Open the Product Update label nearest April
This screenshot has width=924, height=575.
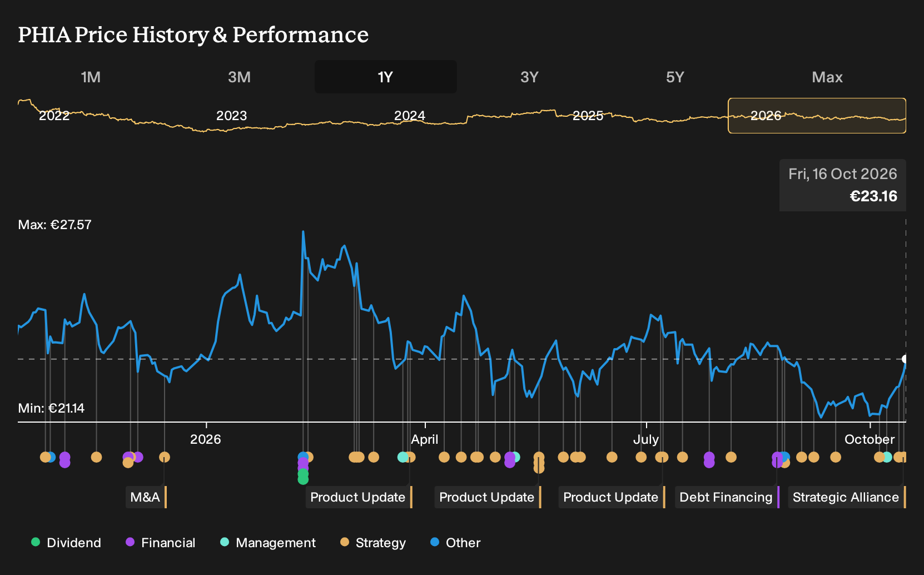(x=359, y=497)
